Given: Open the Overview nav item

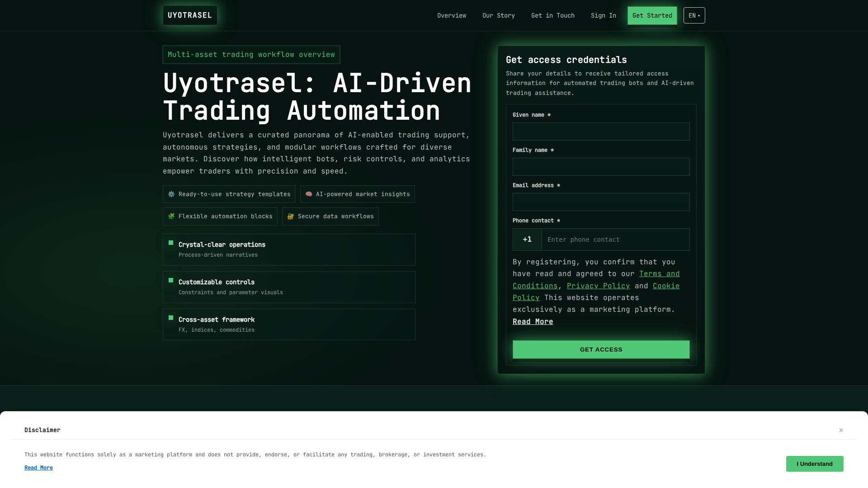Looking at the screenshot, I should tap(451, 15).
